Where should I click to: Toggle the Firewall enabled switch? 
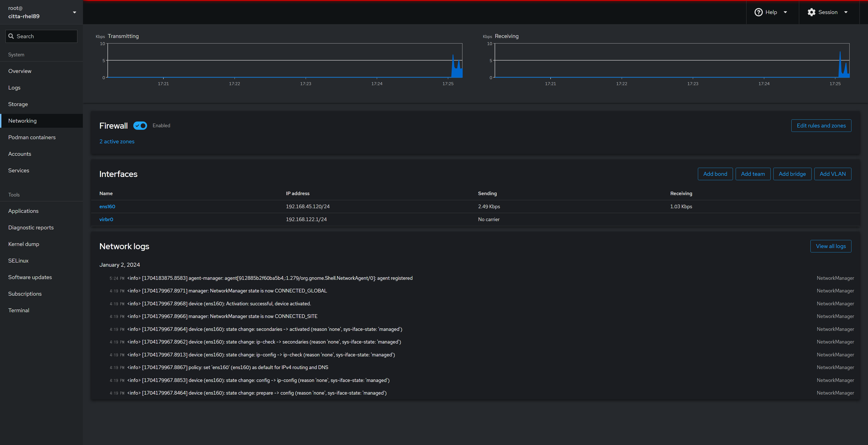[x=140, y=126]
